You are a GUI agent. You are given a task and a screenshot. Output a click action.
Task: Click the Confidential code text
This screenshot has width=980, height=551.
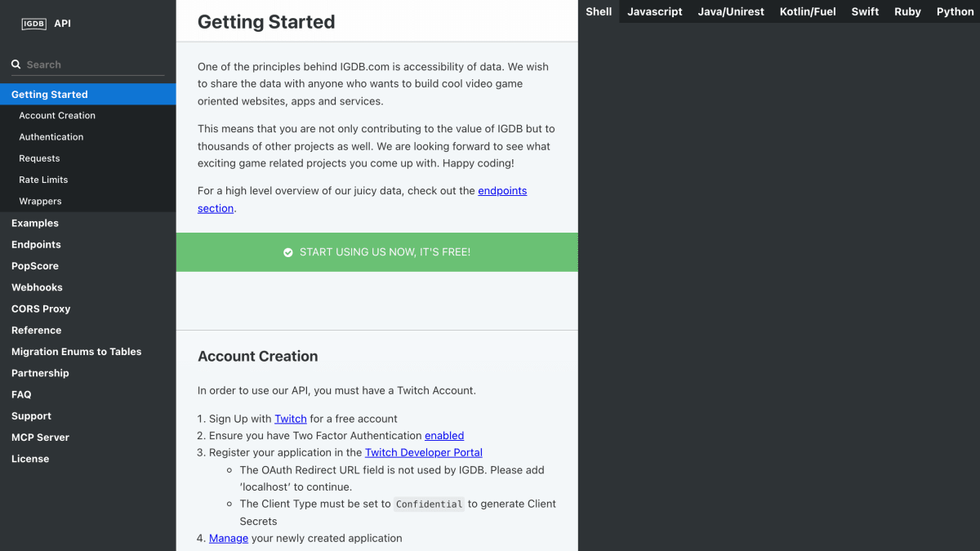[430, 504]
